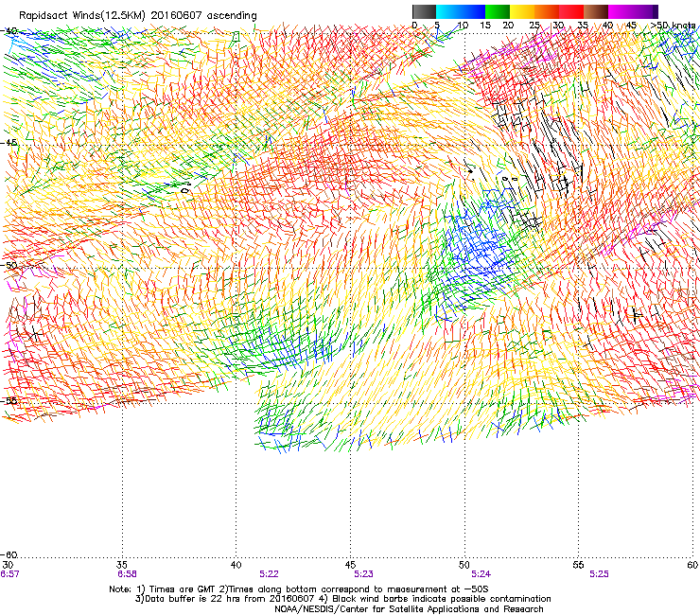Click the '55' longitude axis label
The height and width of the screenshot is (615, 700).
pos(578,565)
